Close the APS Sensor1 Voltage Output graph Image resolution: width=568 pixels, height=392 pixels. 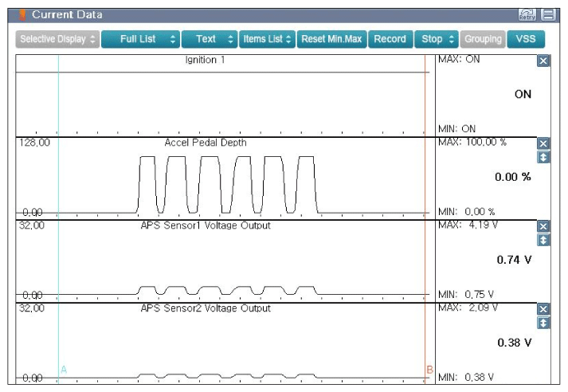(x=544, y=226)
